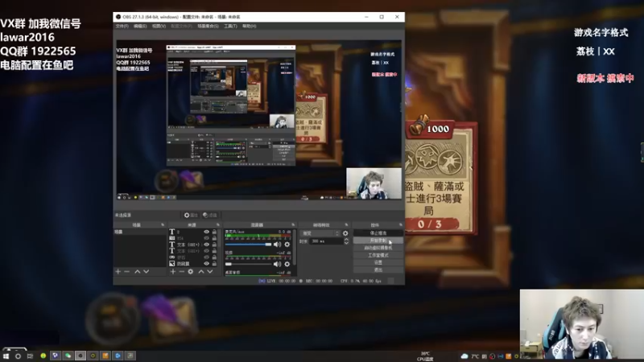Open the 编辑(E) menu
Screen dimensions: 644x362
click(140, 26)
